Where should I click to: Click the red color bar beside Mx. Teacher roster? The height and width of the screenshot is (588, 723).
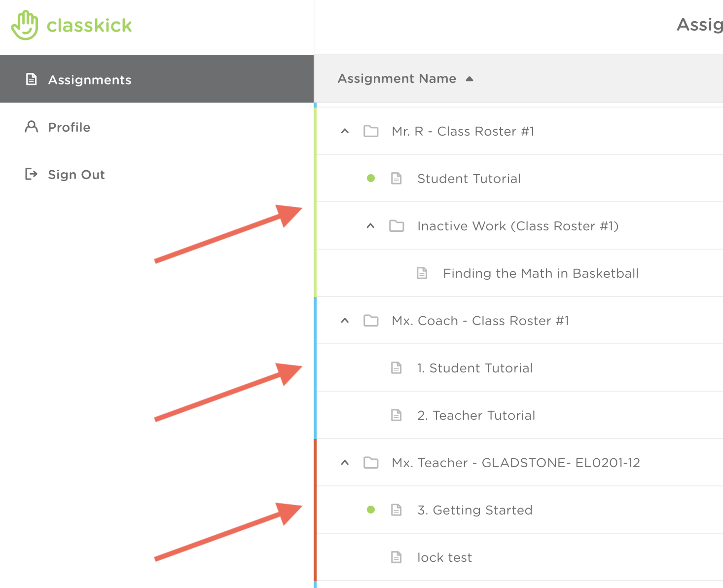[x=315, y=508]
